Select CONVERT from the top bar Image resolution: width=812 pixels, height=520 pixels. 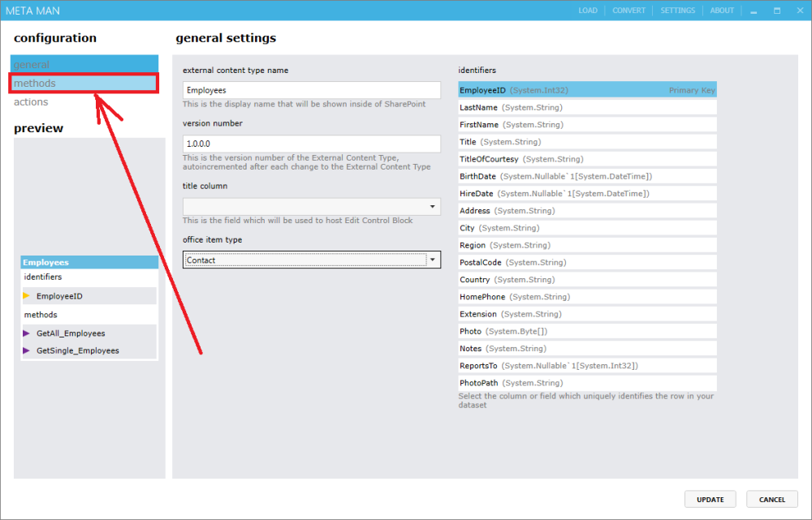click(629, 10)
